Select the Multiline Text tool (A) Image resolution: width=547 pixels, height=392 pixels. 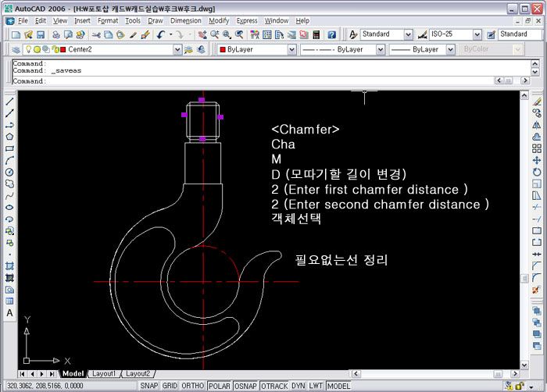click(x=9, y=313)
